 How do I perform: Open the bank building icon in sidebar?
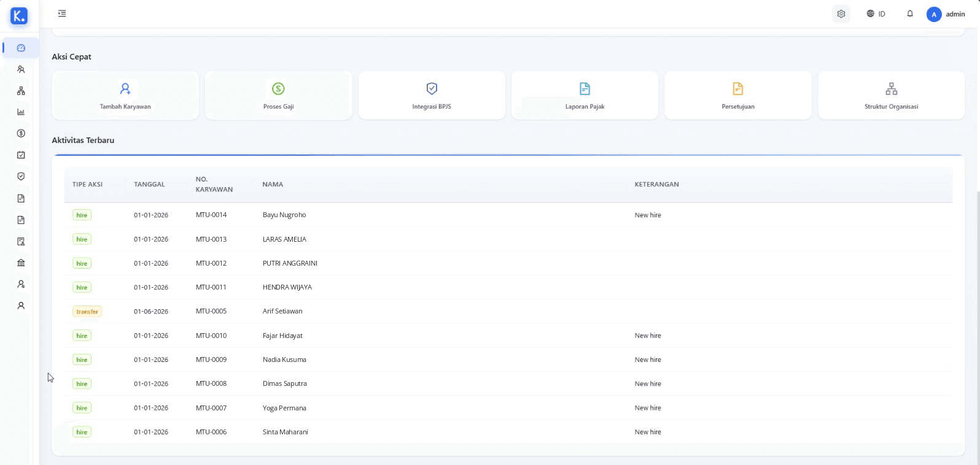pyautogui.click(x=21, y=263)
